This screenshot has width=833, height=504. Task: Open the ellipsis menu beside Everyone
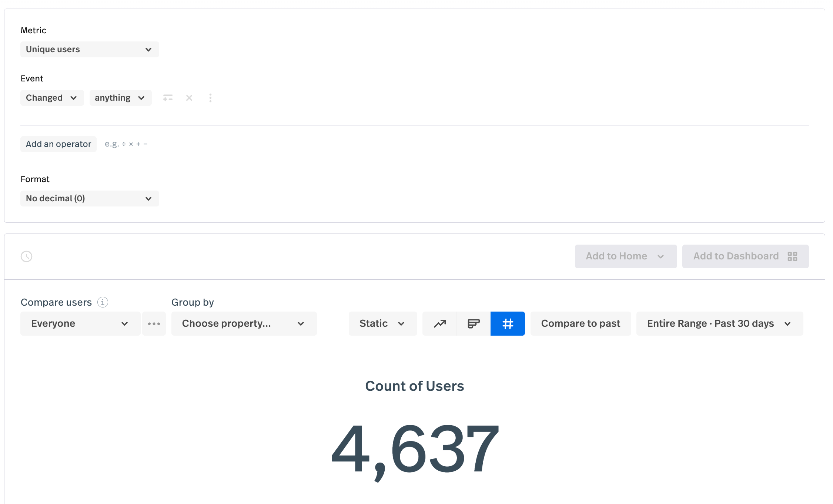tap(154, 323)
